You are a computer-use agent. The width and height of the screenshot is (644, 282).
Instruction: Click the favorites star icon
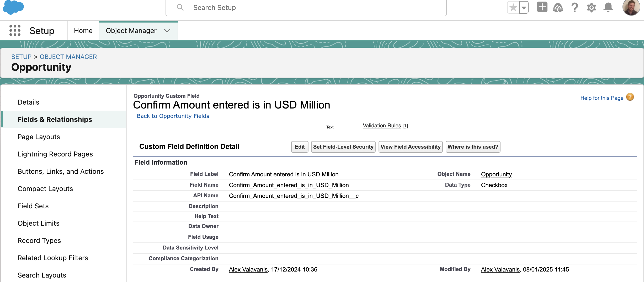tap(513, 7)
